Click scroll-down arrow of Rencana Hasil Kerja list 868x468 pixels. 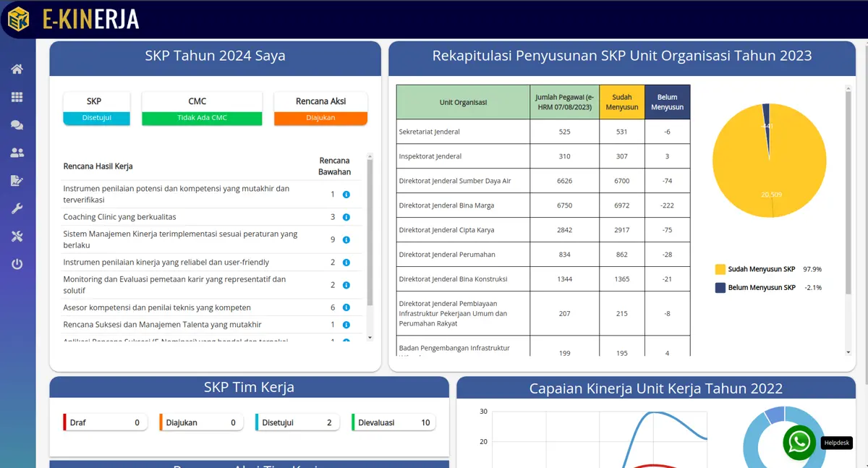370,338
